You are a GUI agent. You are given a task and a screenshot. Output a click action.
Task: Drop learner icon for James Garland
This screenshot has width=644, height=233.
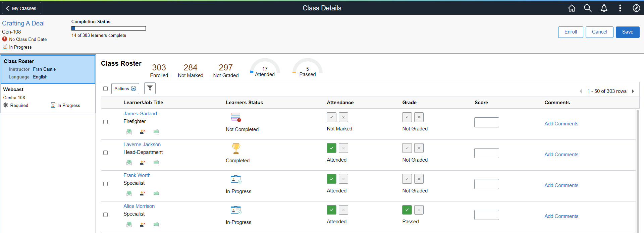click(143, 132)
